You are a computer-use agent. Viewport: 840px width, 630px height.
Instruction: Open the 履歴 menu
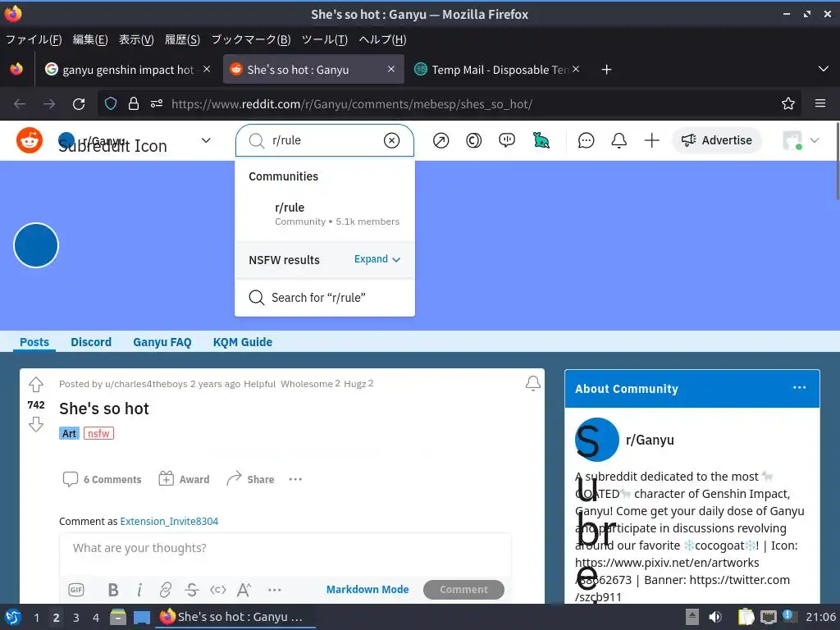(182, 39)
